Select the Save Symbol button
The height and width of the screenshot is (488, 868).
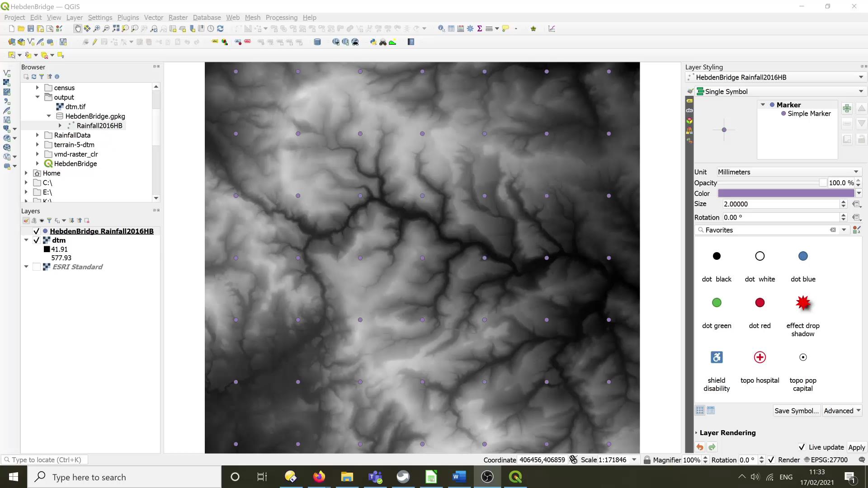tap(796, 411)
